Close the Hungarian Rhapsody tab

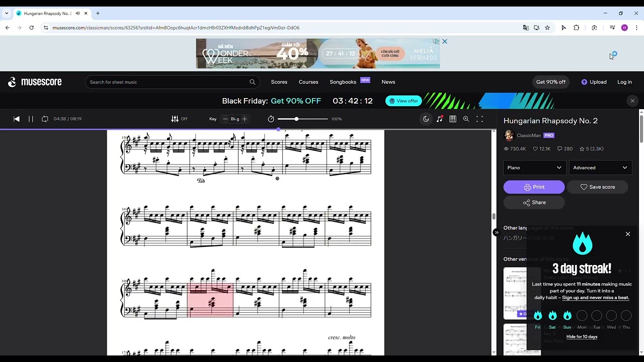pyautogui.click(x=86, y=14)
